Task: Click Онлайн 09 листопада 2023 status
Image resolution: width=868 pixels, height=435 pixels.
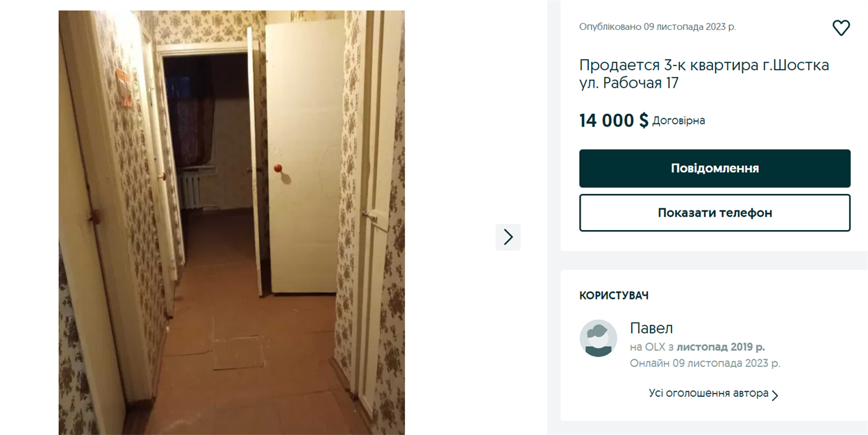Action: tap(705, 363)
